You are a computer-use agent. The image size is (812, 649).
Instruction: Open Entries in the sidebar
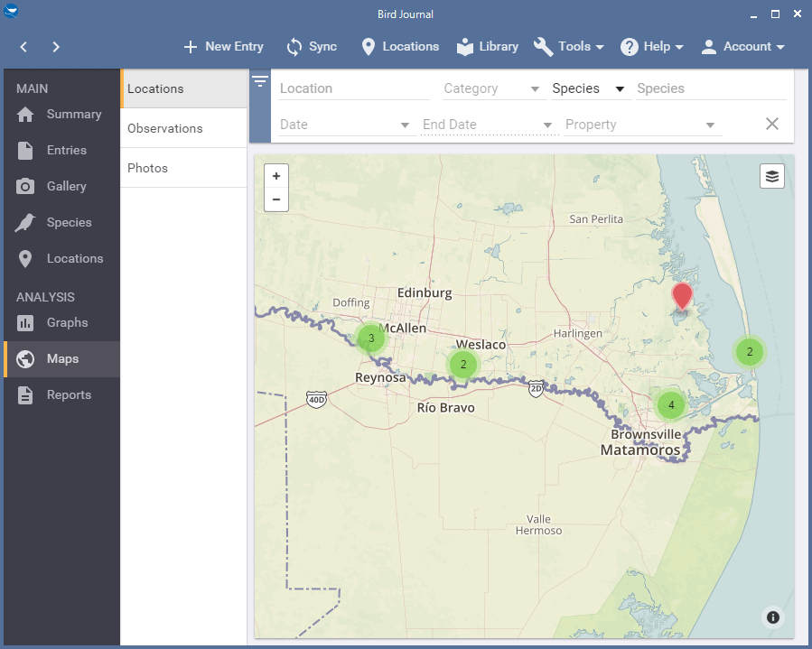click(x=61, y=151)
